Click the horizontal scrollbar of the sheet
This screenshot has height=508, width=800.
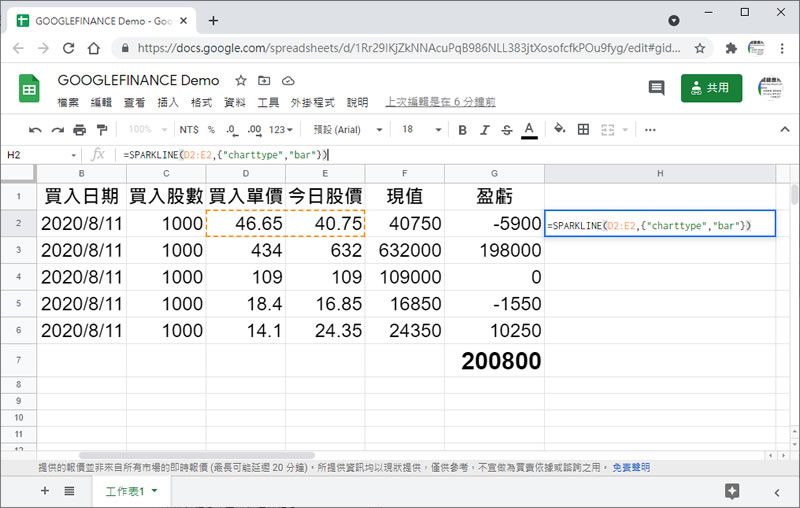click(197, 455)
